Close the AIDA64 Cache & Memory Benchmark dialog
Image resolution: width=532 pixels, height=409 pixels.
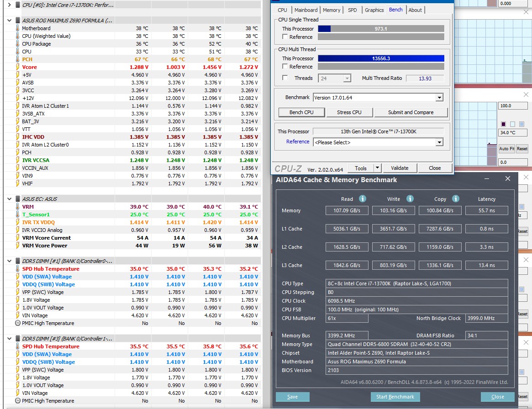[508, 178]
